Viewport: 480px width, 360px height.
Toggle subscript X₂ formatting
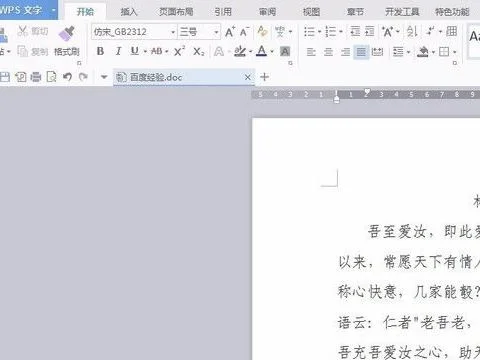coord(199,52)
